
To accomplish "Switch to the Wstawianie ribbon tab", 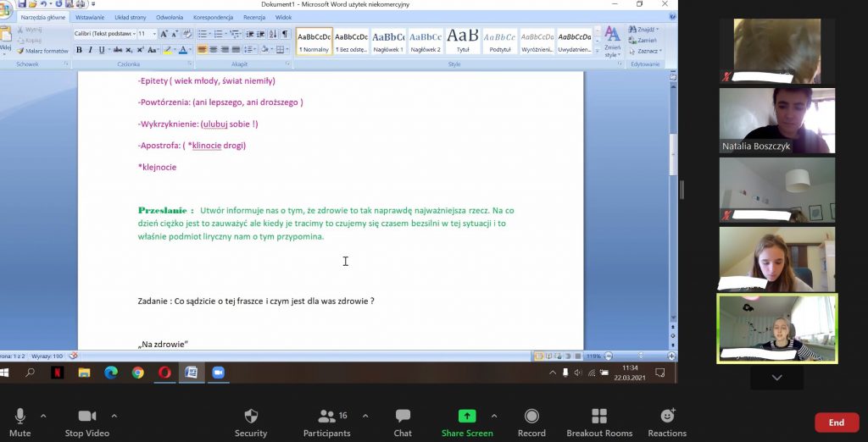I will (x=90, y=17).
